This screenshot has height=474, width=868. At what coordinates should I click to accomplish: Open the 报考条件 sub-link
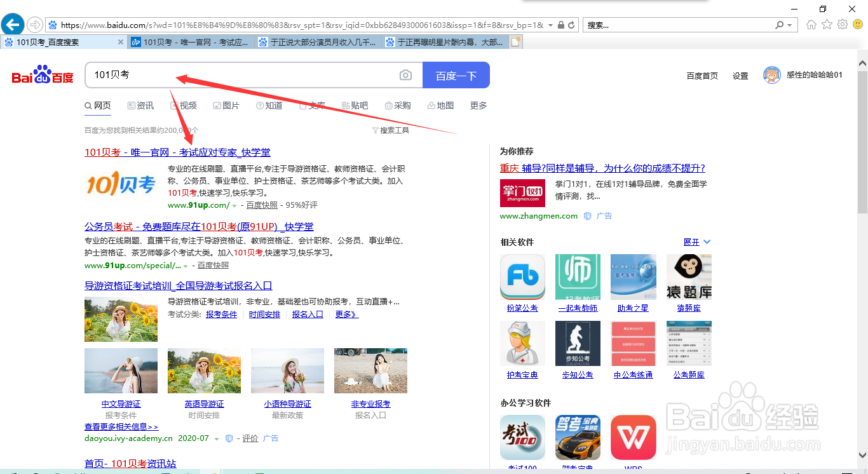coord(221,315)
